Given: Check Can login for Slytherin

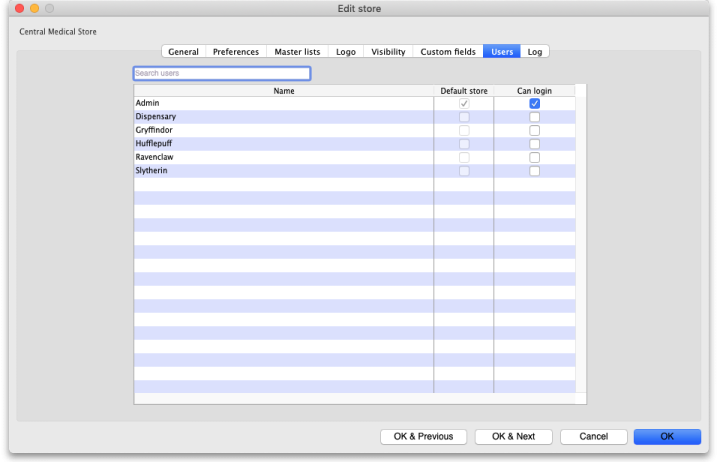Looking at the screenshot, I should [535, 171].
